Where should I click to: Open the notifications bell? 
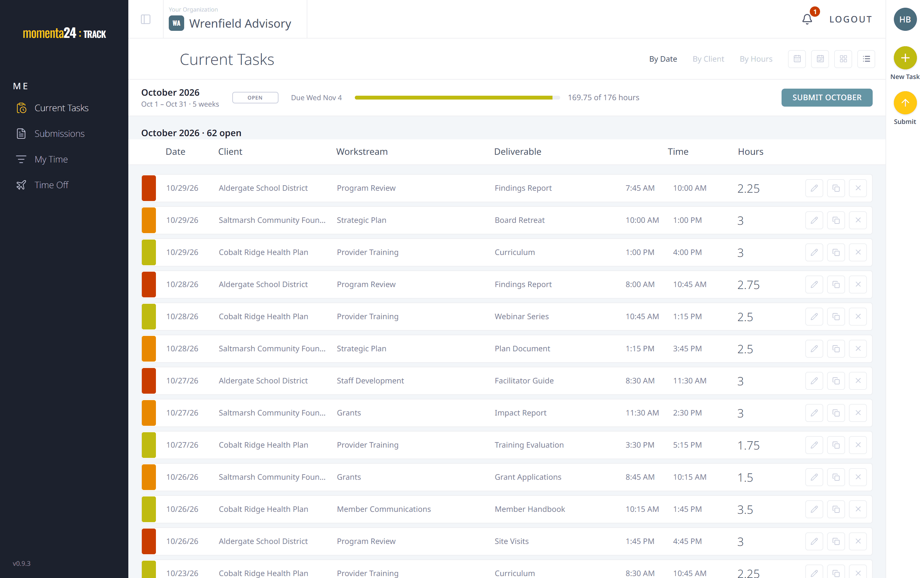click(807, 19)
